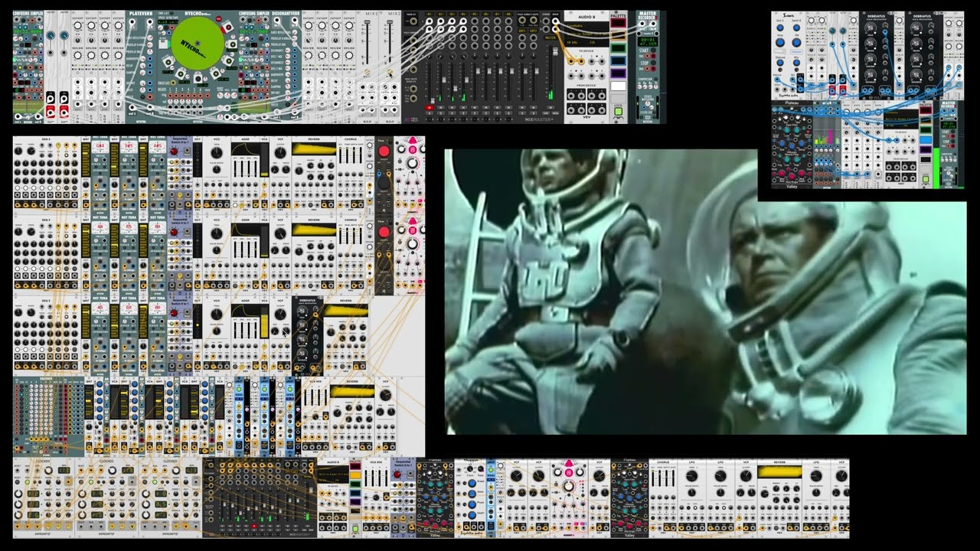Click the red Sequential Switch knob in first row
The width and height of the screenshot is (980, 551).
tap(174, 151)
